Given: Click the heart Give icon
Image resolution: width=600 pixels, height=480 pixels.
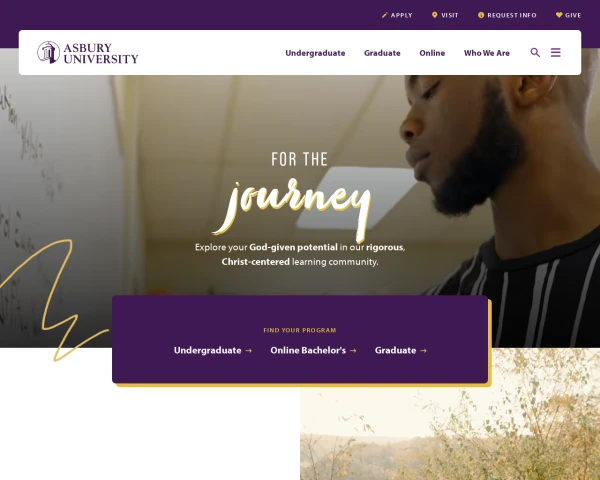Looking at the screenshot, I should pyautogui.click(x=559, y=15).
